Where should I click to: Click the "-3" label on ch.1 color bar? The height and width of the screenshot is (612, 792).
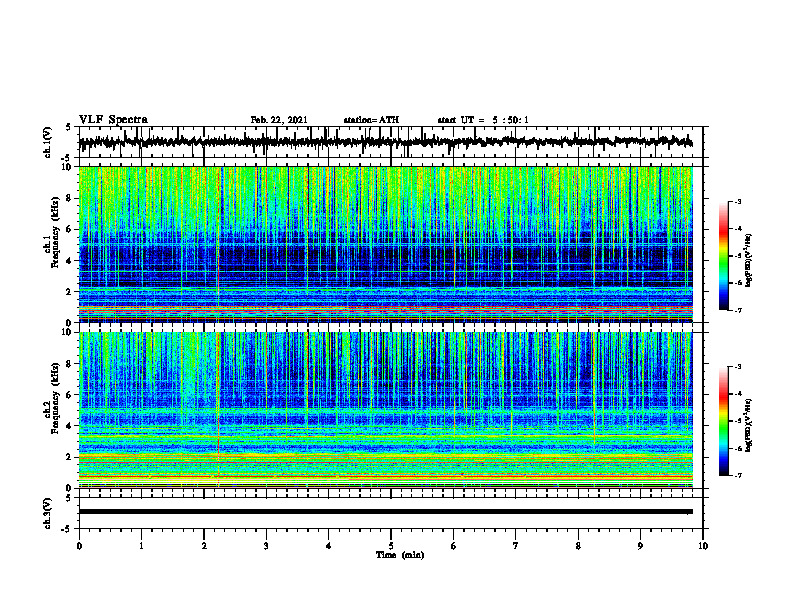pos(738,202)
